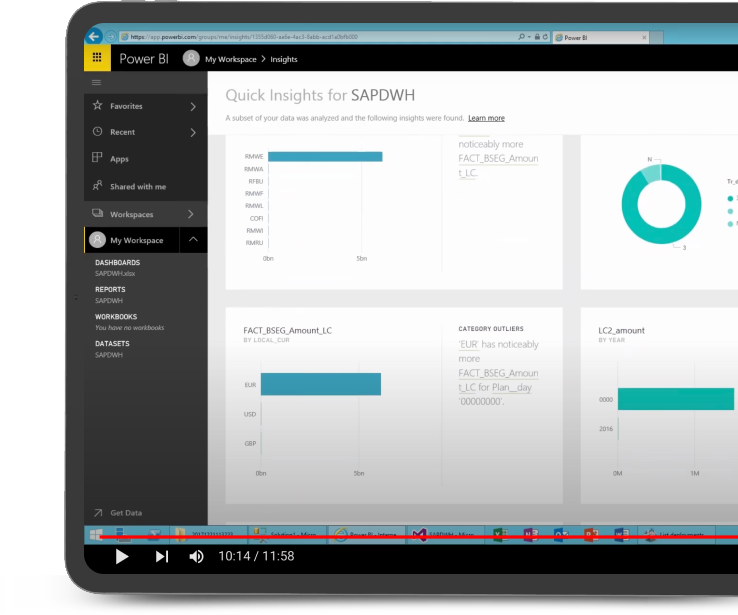This screenshot has width=738, height=615.
Task: Click the REPORTS heading
Action: pos(110,289)
